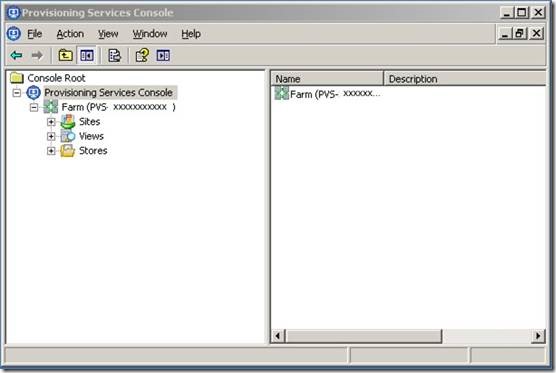
Task: Minimize the inner MDI console window
Action: coord(505,34)
